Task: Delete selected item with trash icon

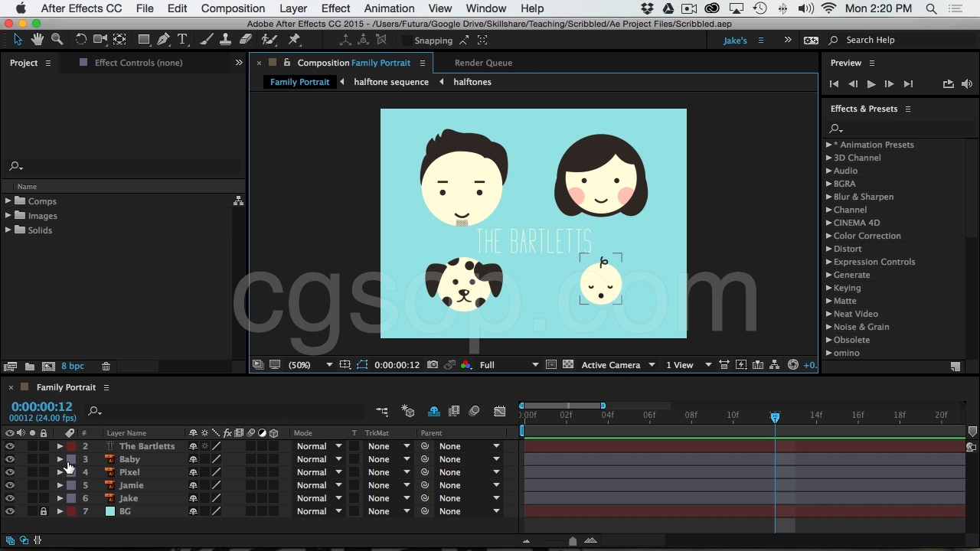Action: click(x=106, y=367)
